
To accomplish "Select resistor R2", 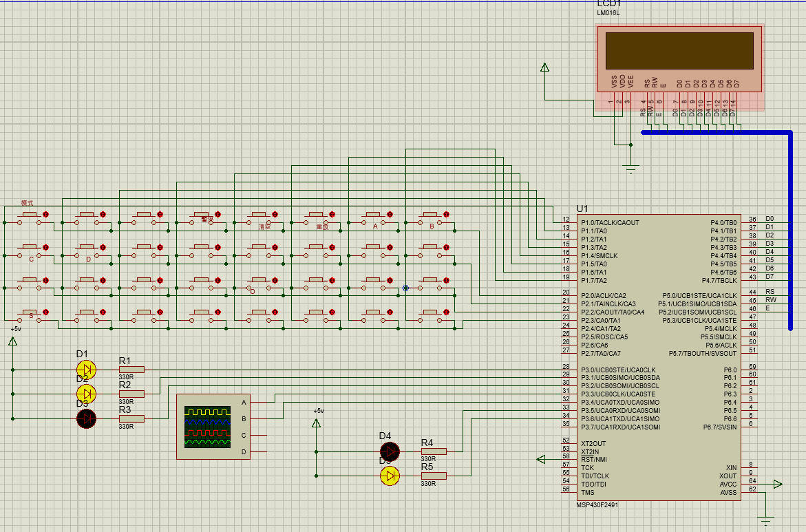I will [x=131, y=394].
